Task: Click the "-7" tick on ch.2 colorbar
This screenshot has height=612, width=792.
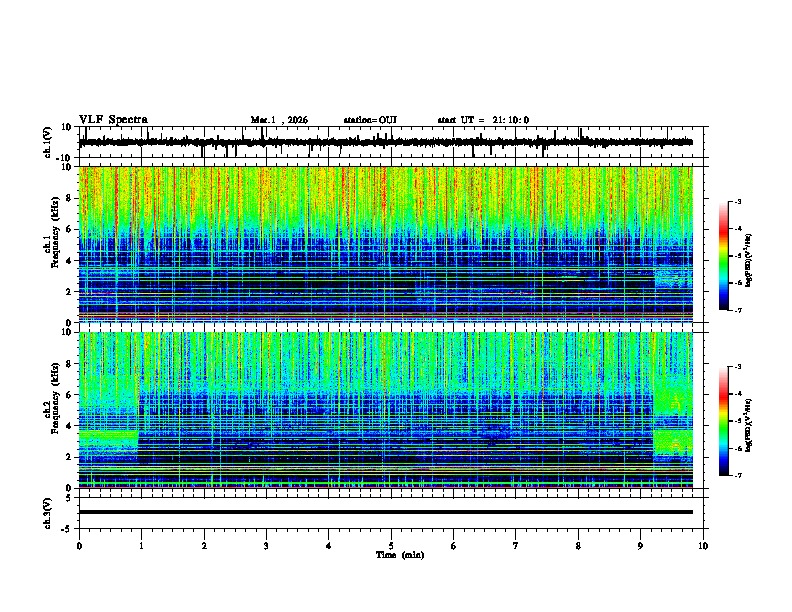Action: (737, 475)
